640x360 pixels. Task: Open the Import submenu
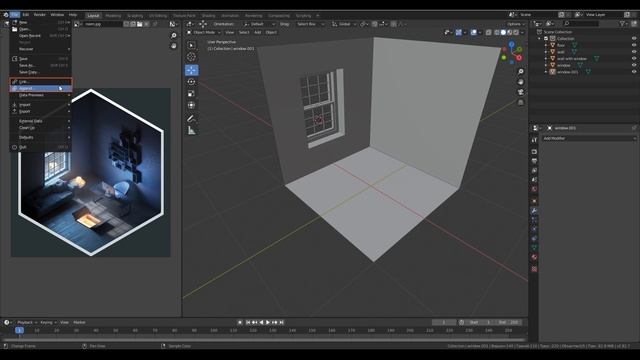(40, 104)
